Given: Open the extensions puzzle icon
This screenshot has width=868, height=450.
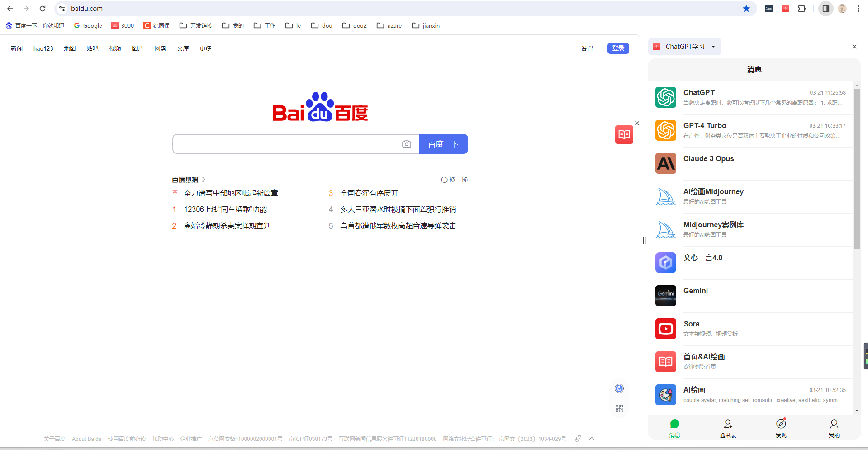Looking at the screenshot, I should point(802,9).
